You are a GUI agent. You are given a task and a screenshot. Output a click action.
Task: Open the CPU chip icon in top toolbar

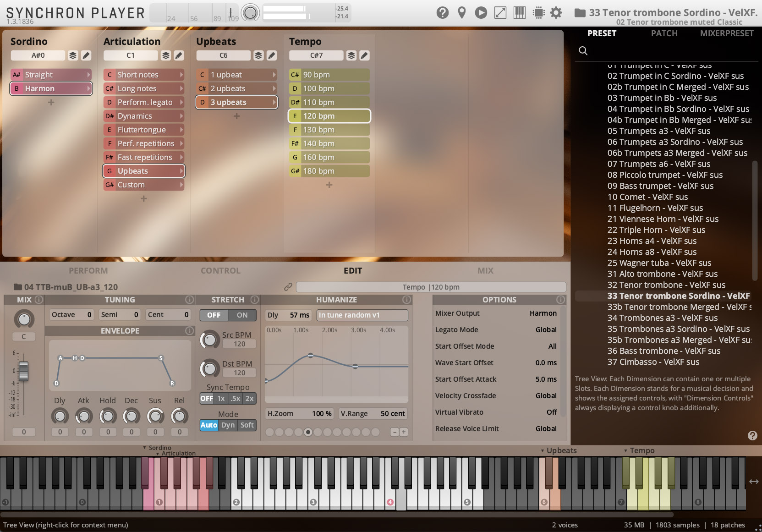click(x=539, y=12)
